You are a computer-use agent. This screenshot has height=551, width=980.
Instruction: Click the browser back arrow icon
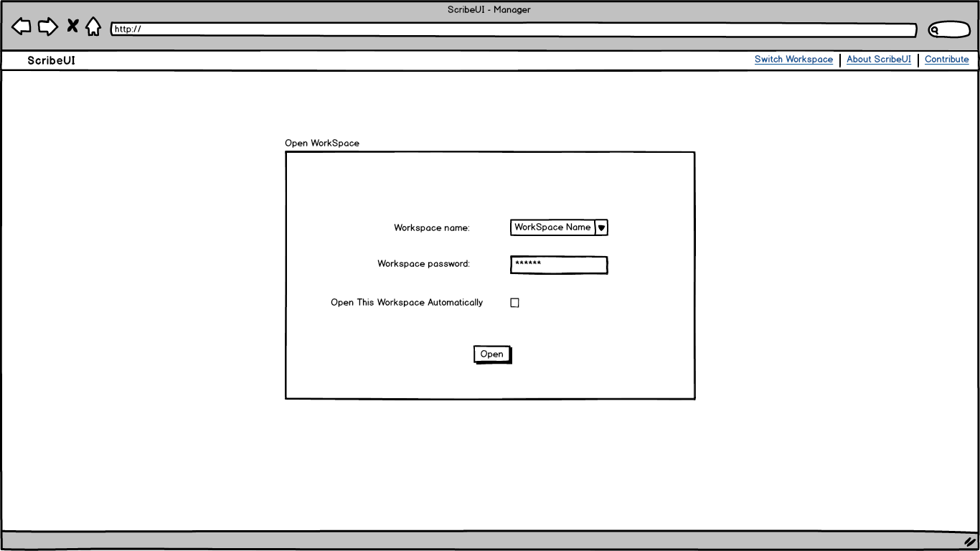[22, 27]
